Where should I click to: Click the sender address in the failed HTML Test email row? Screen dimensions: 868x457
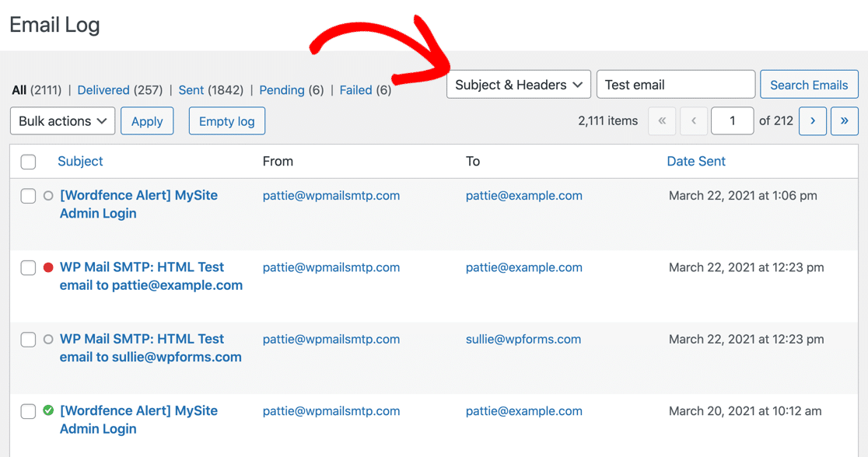[331, 267]
